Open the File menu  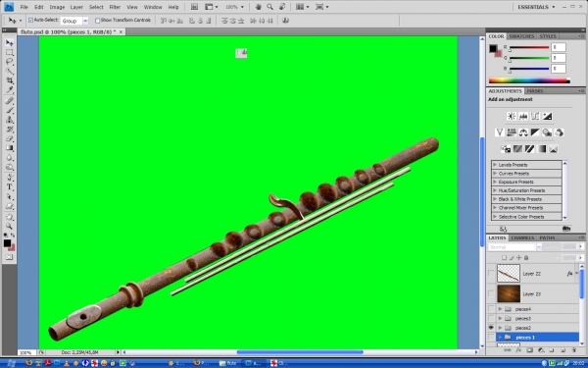[24, 7]
